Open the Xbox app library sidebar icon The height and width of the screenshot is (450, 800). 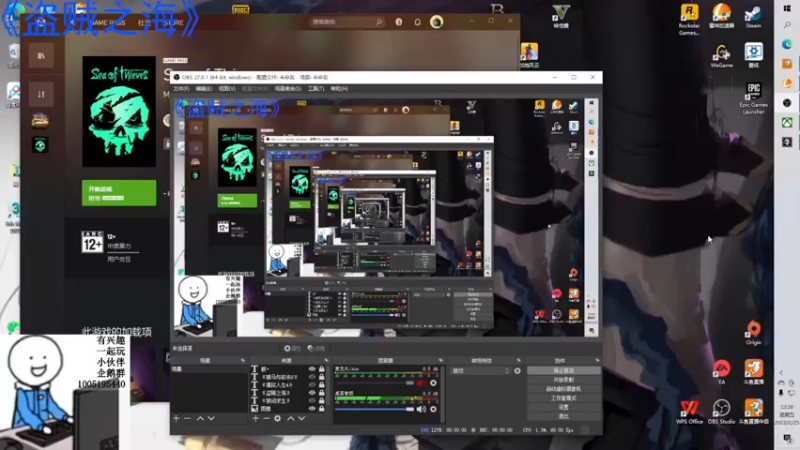pyautogui.click(x=41, y=55)
